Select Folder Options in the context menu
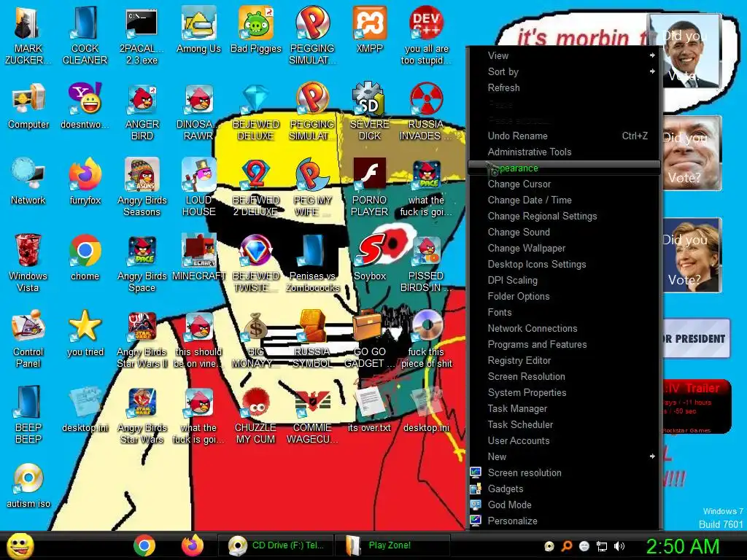Viewport: 747px width, 560px height. coord(565,296)
